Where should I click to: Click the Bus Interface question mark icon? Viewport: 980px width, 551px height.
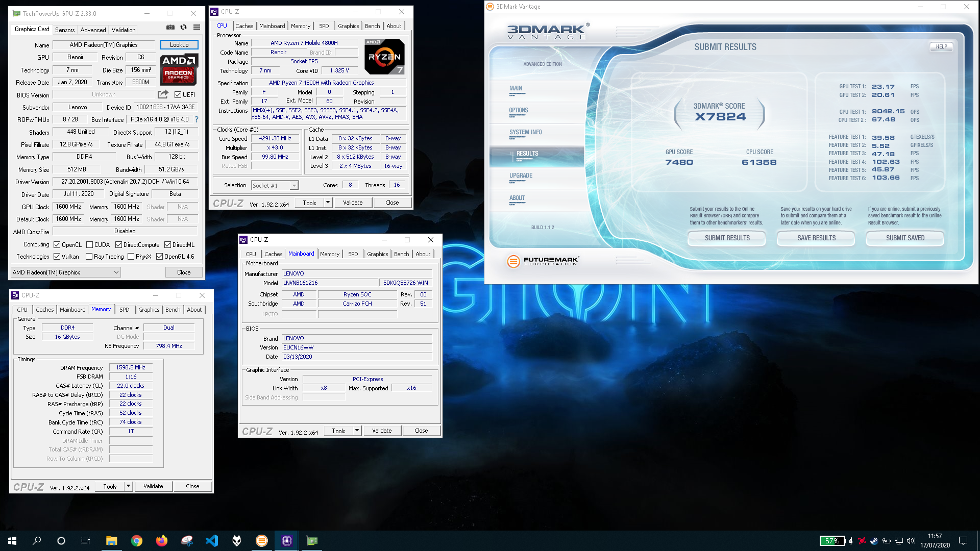[197, 119]
